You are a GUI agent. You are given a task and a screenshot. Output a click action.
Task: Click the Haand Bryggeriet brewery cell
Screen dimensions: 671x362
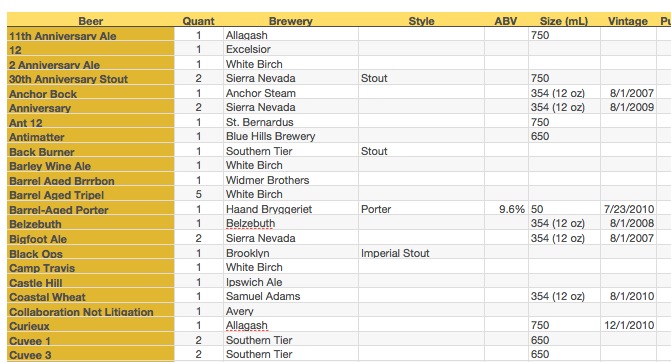[x=291, y=209]
